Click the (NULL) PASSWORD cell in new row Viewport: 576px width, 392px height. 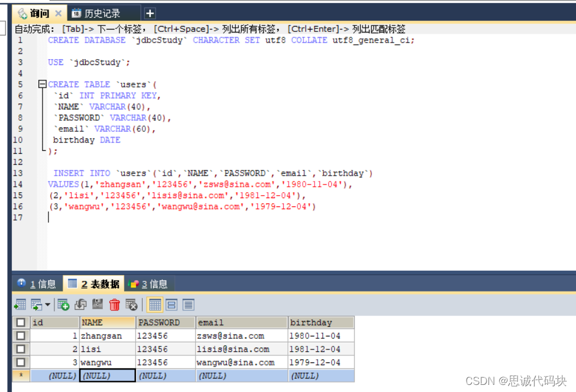[x=166, y=376]
